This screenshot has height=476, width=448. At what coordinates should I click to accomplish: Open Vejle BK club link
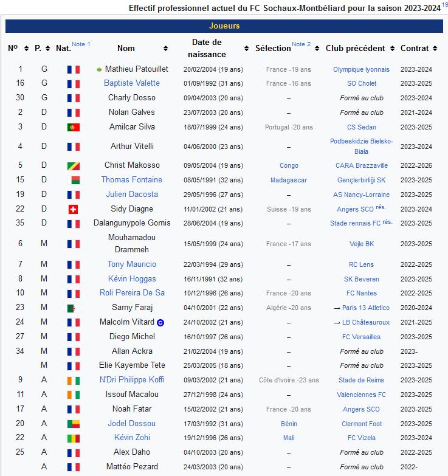click(x=362, y=244)
